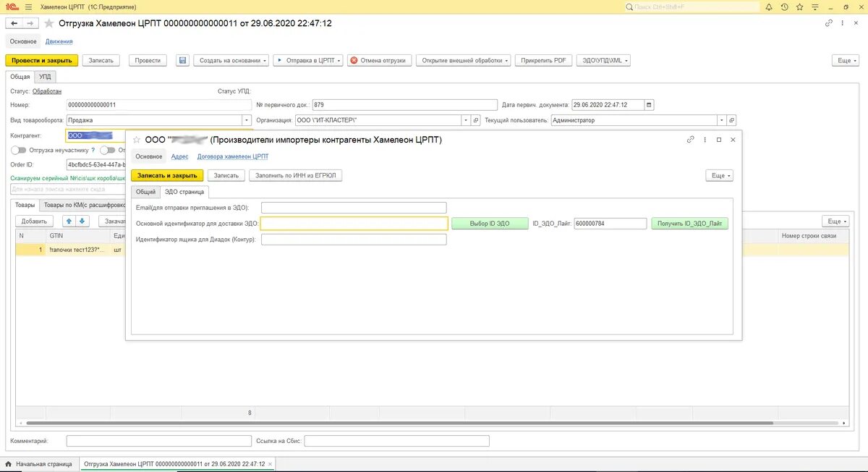Open shipment document three-dot options menu
The width and height of the screenshot is (868, 472).
pos(843,23)
